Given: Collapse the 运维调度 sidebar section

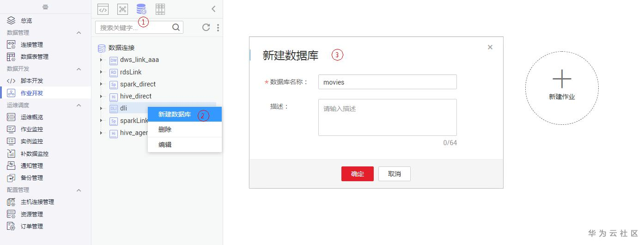Looking at the screenshot, I should [x=79, y=105].
